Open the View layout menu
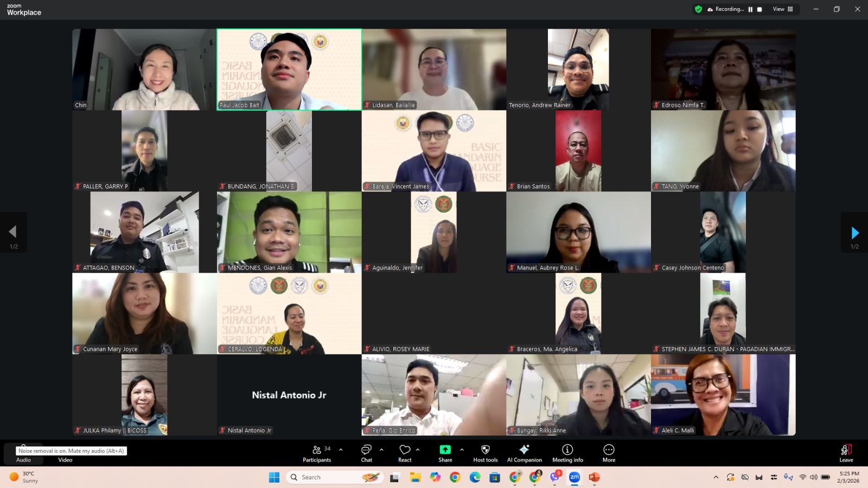This screenshot has height=488, width=868. [x=783, y=9]
